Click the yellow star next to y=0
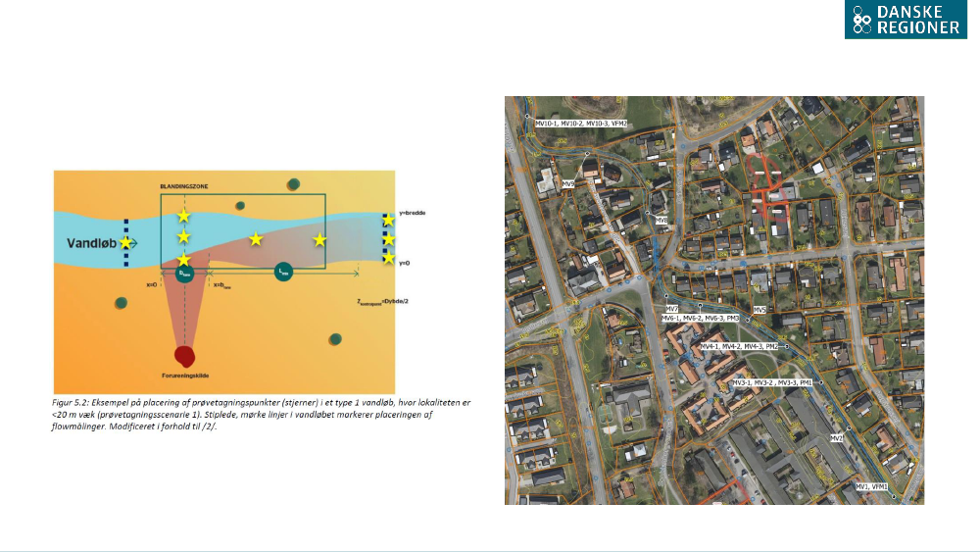The image size is (980, 552). coord(388,258)
